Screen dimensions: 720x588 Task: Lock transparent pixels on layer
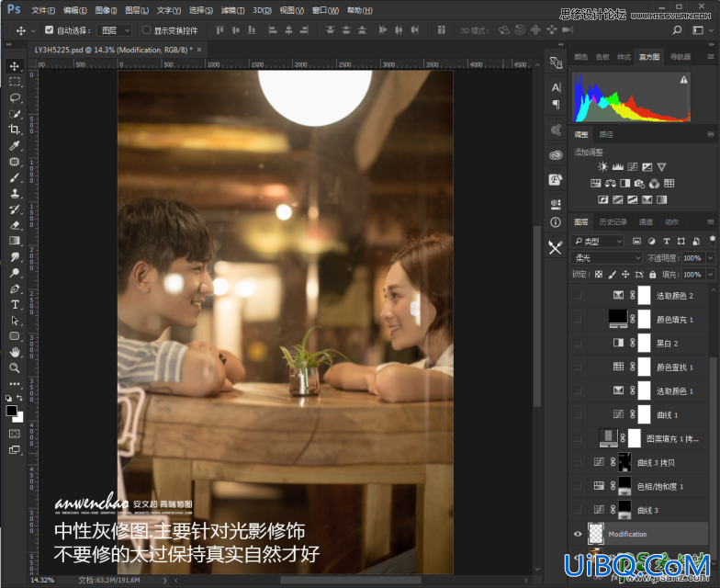599,274
